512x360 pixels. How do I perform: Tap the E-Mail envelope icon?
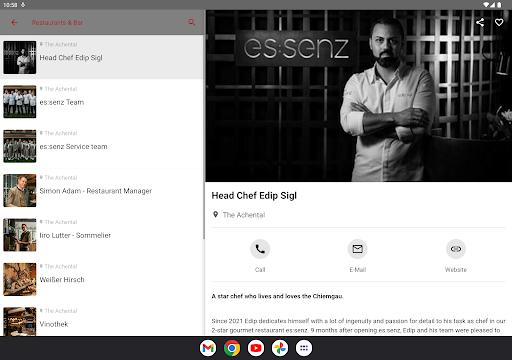358,249
